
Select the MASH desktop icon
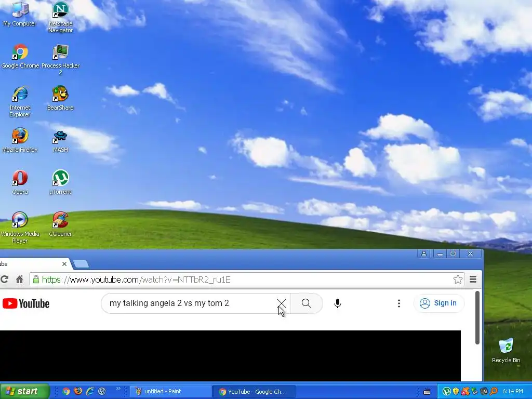[x=60, y=140]
